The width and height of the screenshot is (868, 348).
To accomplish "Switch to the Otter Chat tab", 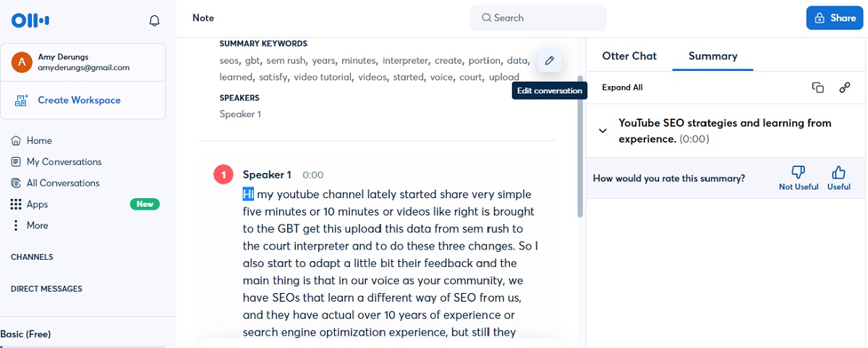I will (629, 56).
